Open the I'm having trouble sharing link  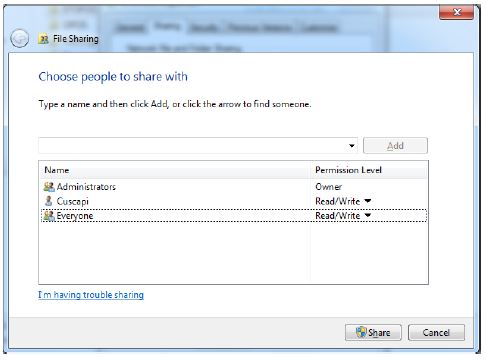[x=91, y=295]
